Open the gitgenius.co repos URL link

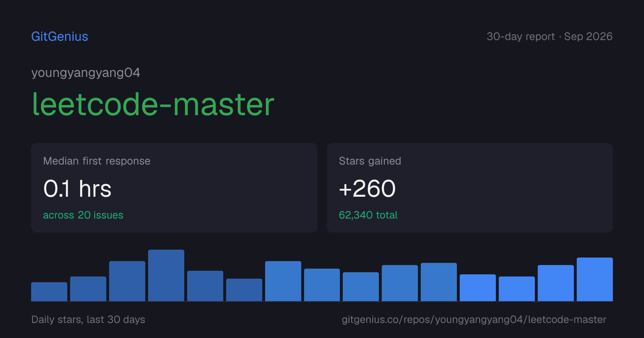pos(474,319)
